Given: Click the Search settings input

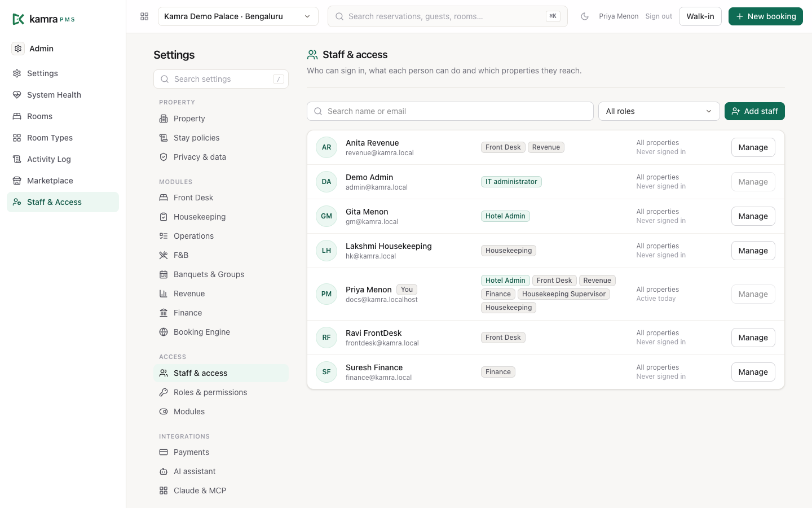Looking at the screenshot, I should [221, 79].
